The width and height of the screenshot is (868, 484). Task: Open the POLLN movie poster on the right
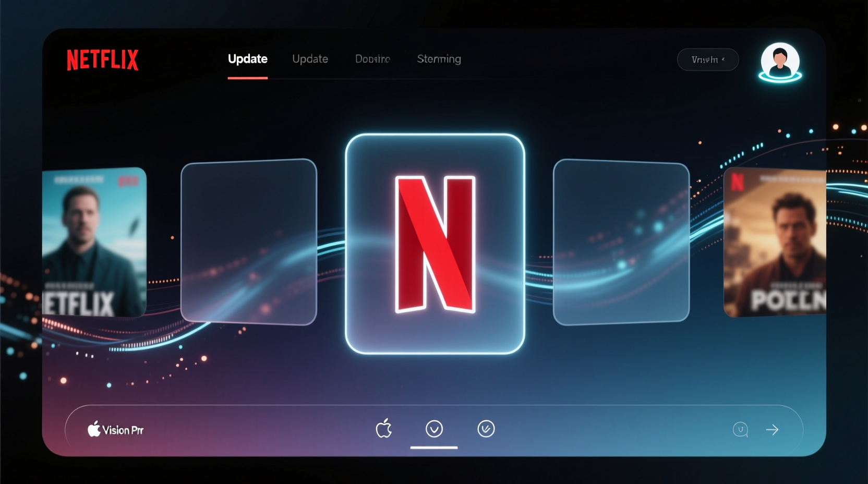coord(775,243)
